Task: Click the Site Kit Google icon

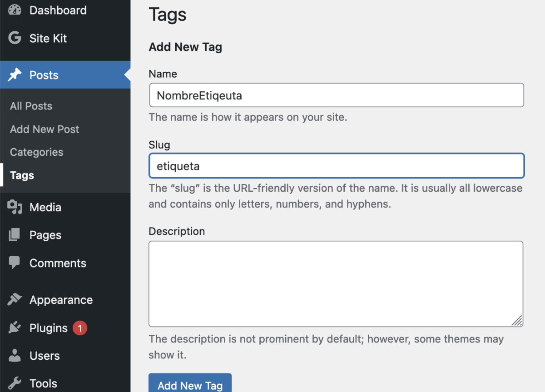Action: tap(15, 38)
